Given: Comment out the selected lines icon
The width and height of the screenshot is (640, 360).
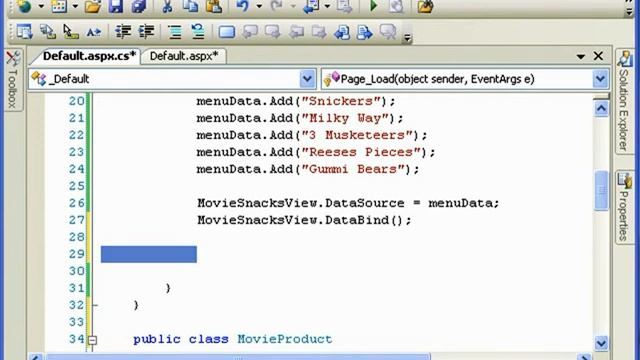Looking at the screenshot, I should 175,31.
